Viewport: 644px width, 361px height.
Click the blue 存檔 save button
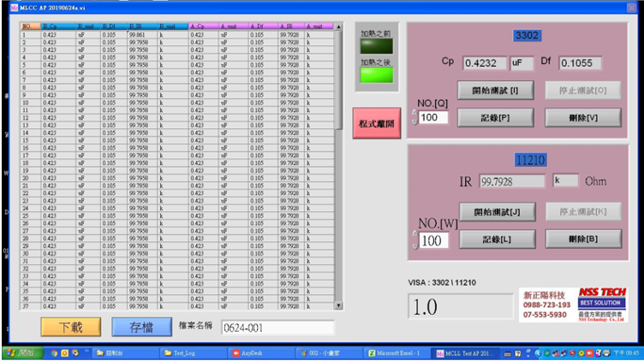pyautogui.click(x=140, y=327)
